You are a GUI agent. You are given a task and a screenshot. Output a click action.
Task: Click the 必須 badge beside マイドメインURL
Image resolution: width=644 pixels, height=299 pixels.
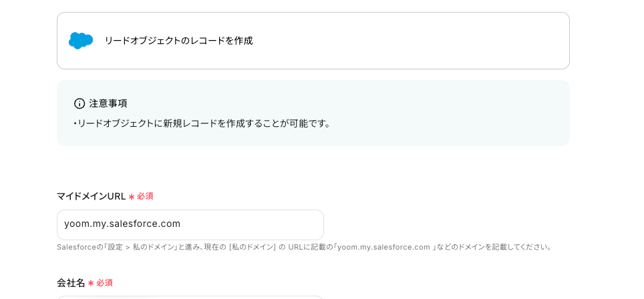[145, 196]
